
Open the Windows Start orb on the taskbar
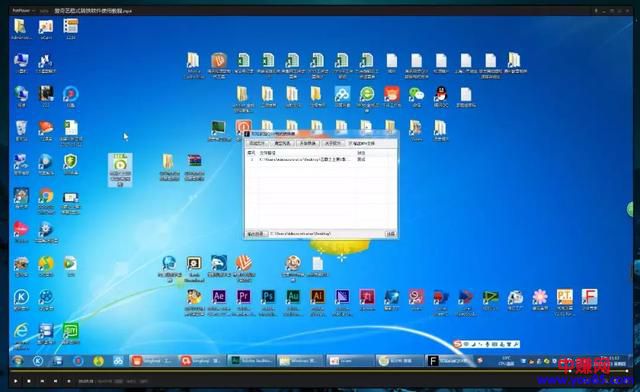[18, 361]
